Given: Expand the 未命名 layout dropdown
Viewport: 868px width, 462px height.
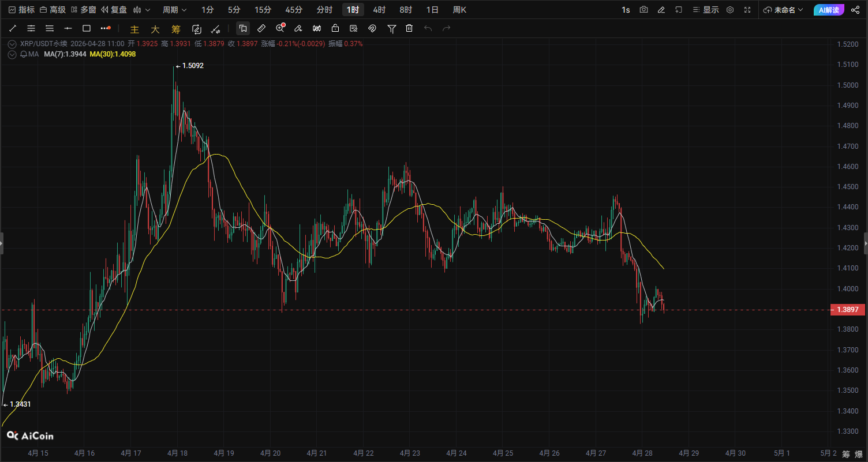Looking at the screenshot, I should pos(783,10).
